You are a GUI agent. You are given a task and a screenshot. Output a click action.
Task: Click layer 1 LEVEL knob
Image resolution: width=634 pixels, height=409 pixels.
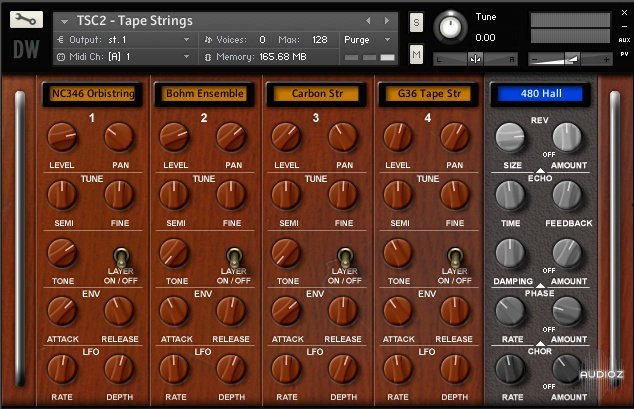(62, 137)
